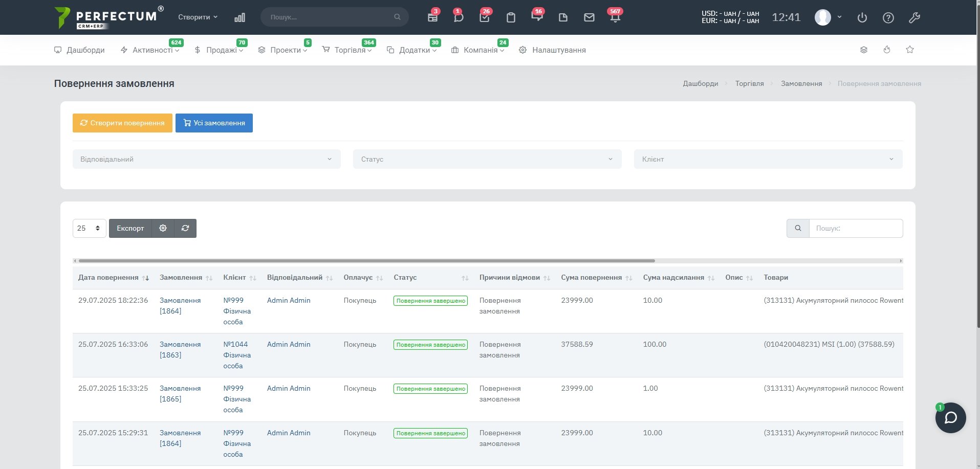Click the Створити повернення button
Image resolution: width=980 pixels, height=469 pixels.
point(122,123)
